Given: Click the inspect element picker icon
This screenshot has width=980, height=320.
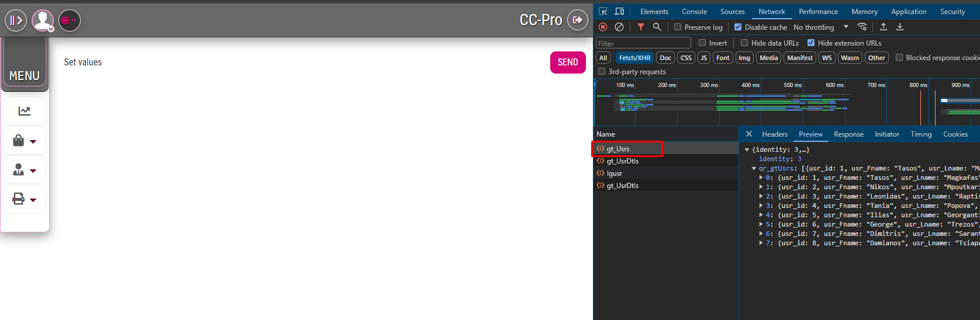Looking at the screenshot, I should pyautogui.click(x=603, y=11).
